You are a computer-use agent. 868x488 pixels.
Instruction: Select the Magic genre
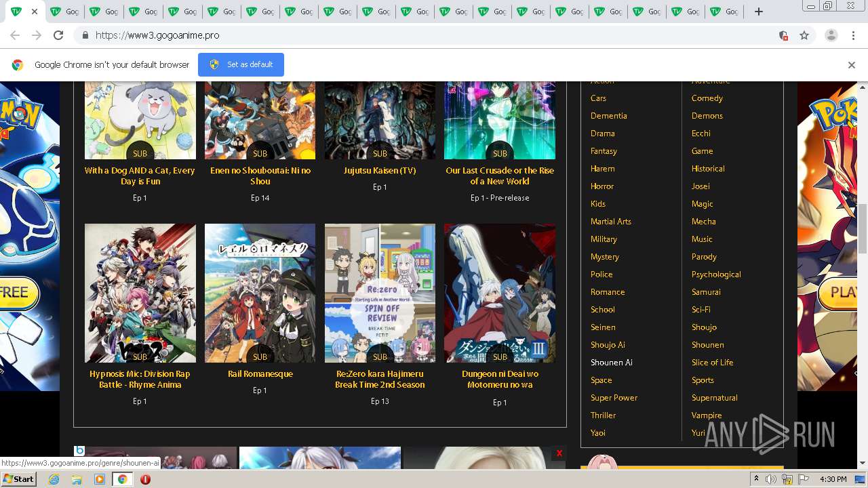[703, 204]
